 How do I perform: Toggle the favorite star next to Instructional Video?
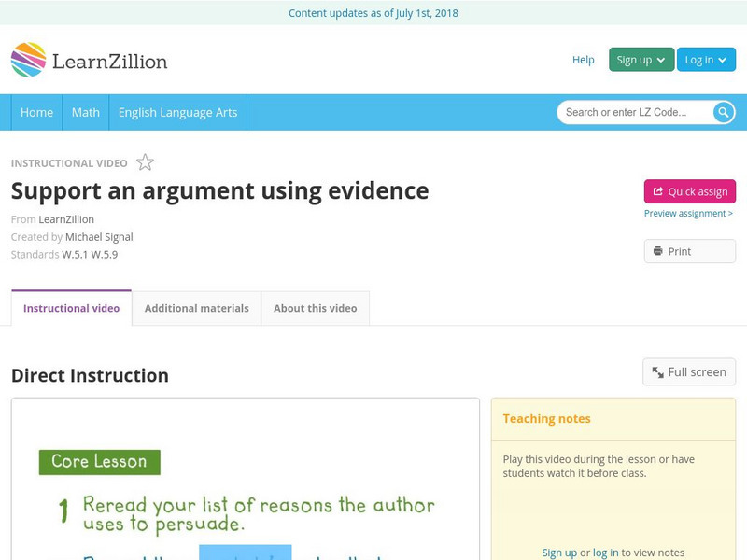146,161
